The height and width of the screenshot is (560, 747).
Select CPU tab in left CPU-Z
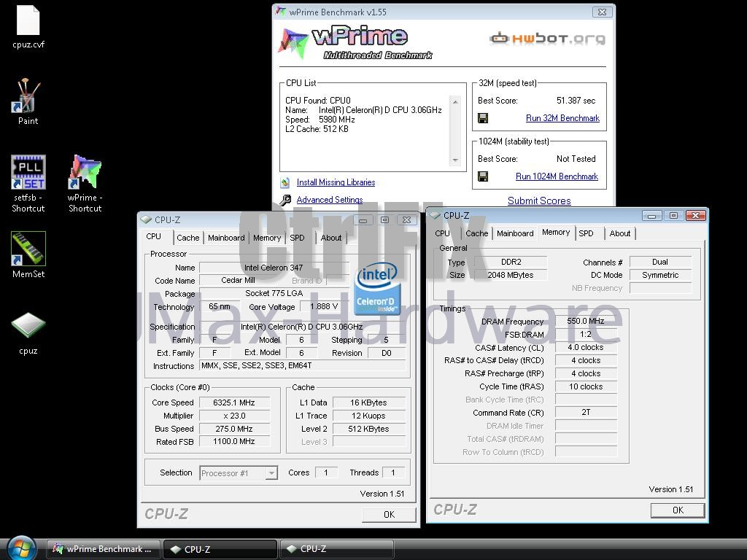click(153, 237)
